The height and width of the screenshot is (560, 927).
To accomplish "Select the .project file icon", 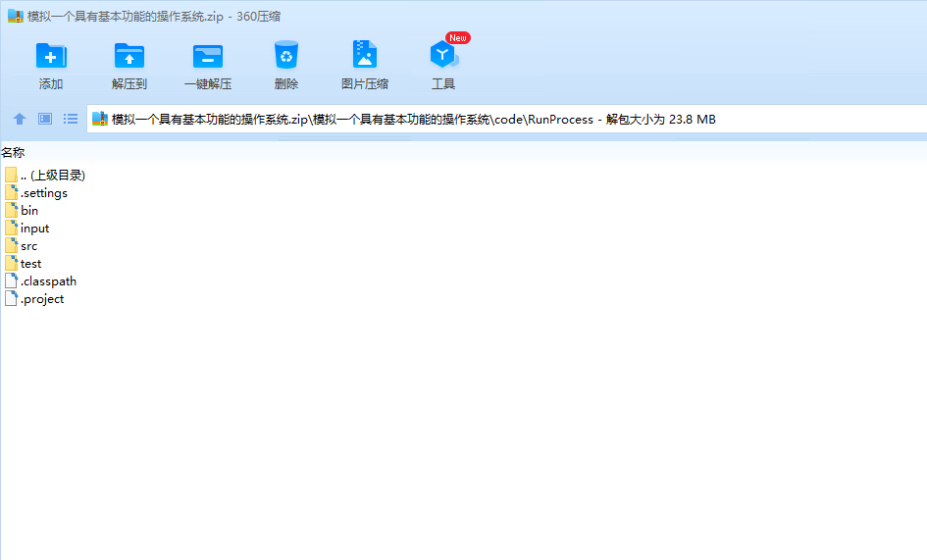I will 11,298.
